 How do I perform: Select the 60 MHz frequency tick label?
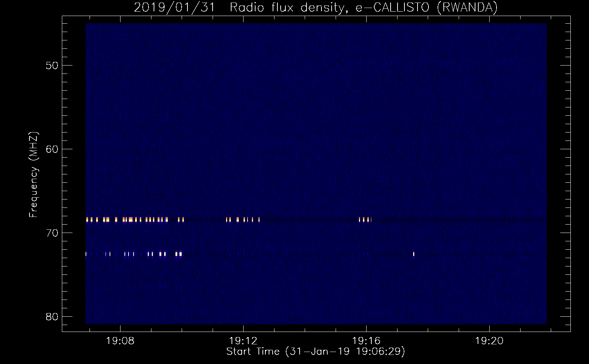(52, 149)
